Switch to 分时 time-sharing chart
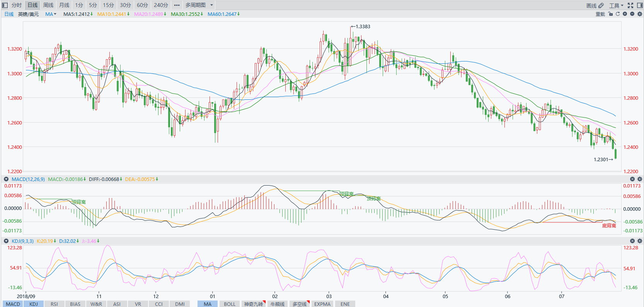The width and height of the screenshot is (644, 307). [x=17, y=5]
